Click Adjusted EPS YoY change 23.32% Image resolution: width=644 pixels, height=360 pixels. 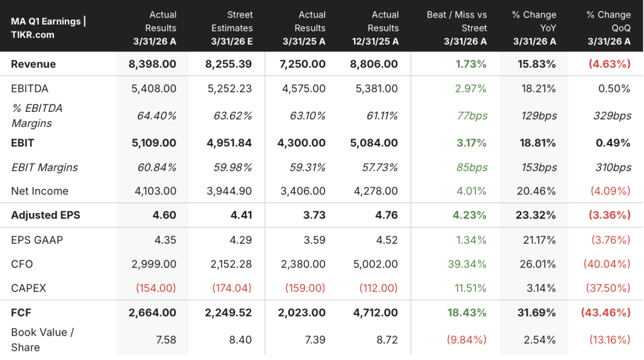pyautogui.click(x=536, y=215)
